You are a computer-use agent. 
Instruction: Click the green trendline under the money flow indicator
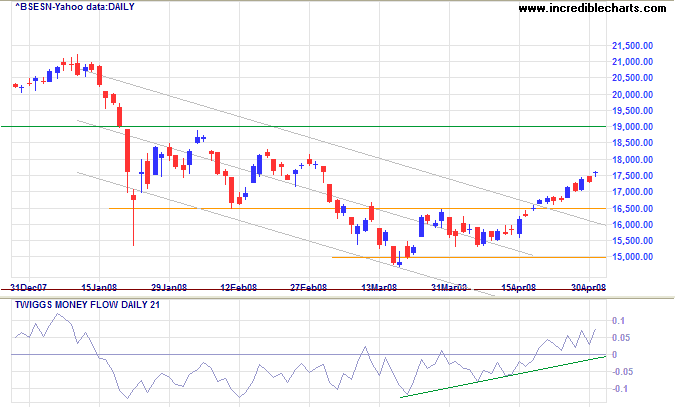[503, 376]
